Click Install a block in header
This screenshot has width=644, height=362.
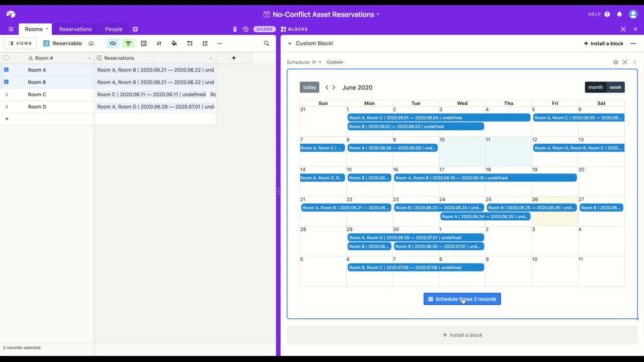click(603, 44)
